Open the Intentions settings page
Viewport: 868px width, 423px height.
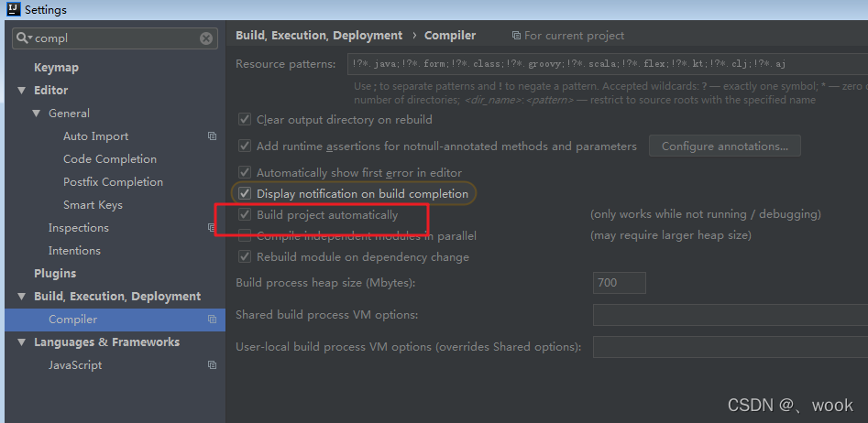(x=74, y=251)
